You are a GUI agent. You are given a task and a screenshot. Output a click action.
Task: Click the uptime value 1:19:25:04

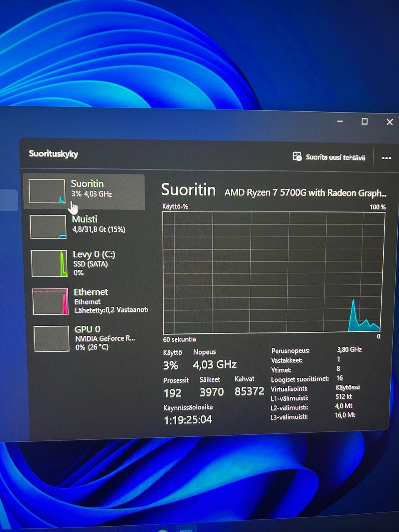point(188,420)
